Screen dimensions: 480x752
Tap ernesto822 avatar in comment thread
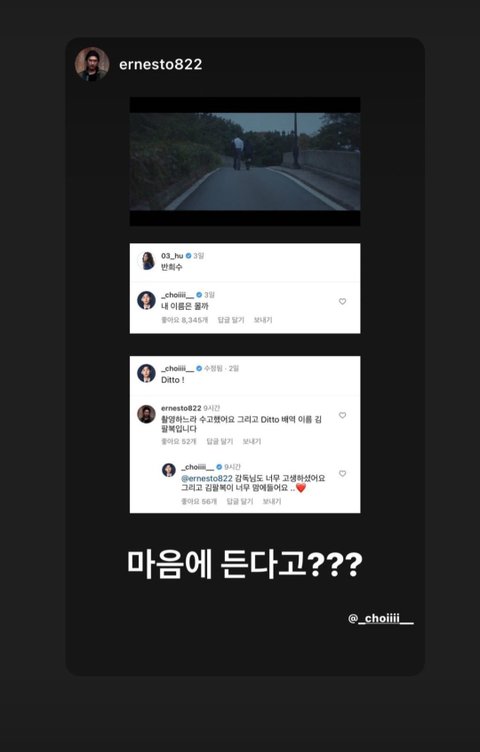[x=146, y=414]
